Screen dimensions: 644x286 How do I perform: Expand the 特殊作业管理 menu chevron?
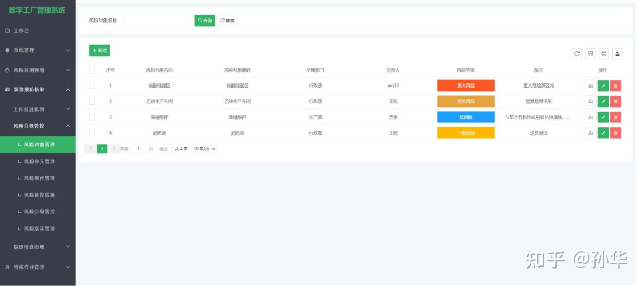point(68,267)
